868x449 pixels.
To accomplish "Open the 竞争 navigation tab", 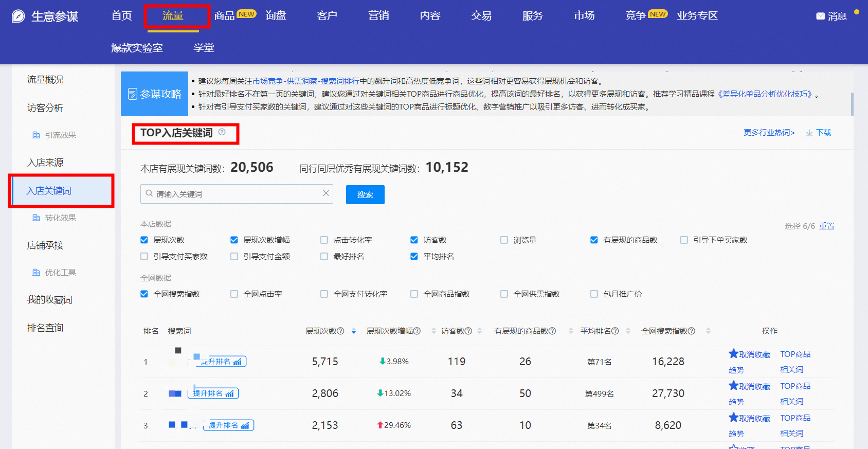I will pyautogui.click(x=636, y=15).
